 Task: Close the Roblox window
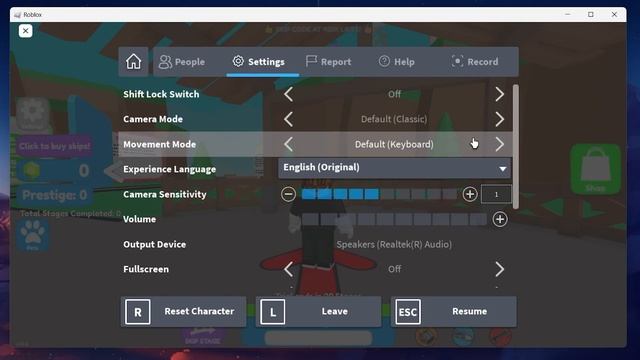(x=614, y=14)
